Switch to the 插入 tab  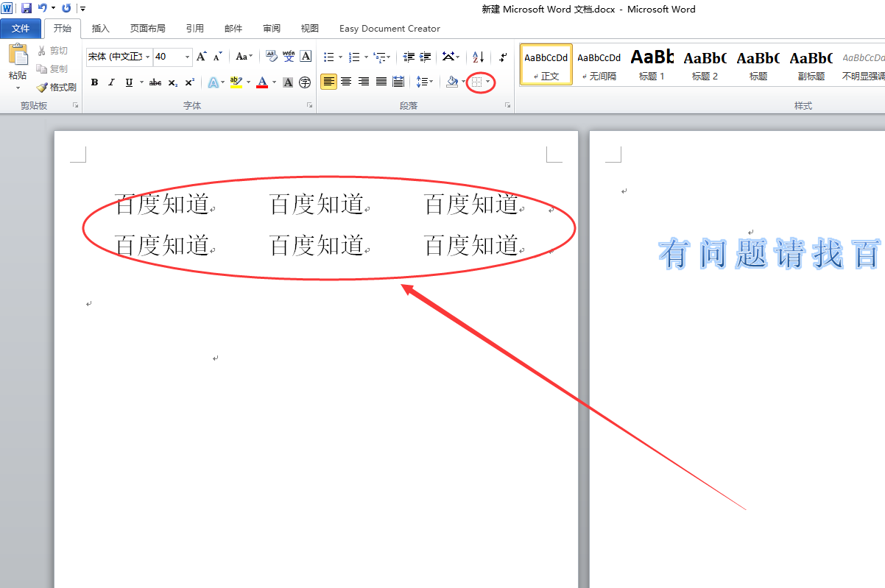(100, 29)
